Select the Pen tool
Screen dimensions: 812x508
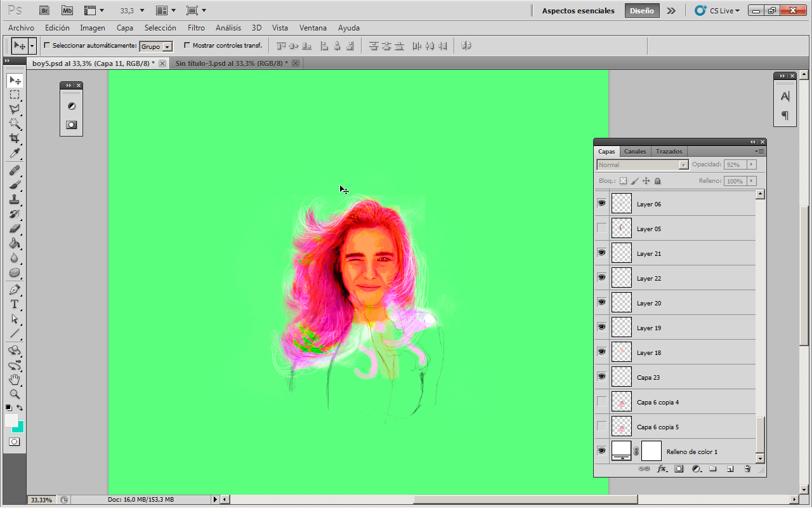(15, 290)
